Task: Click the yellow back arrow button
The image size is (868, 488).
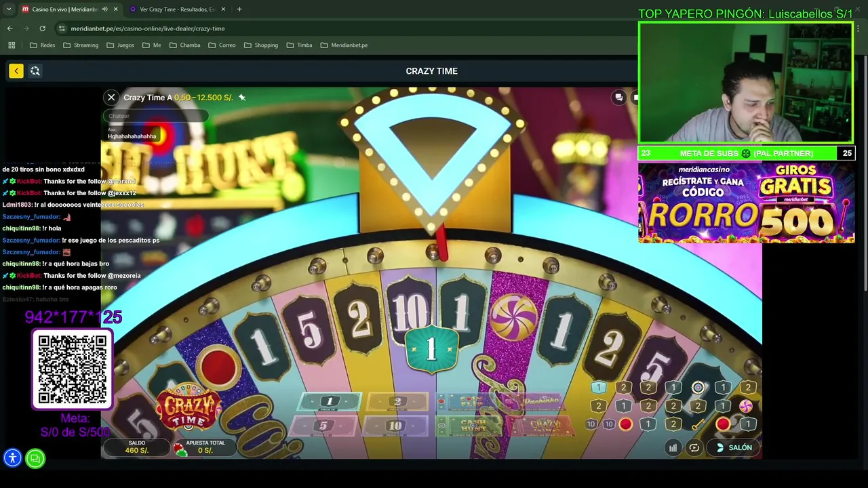Action: pos(16,70)
